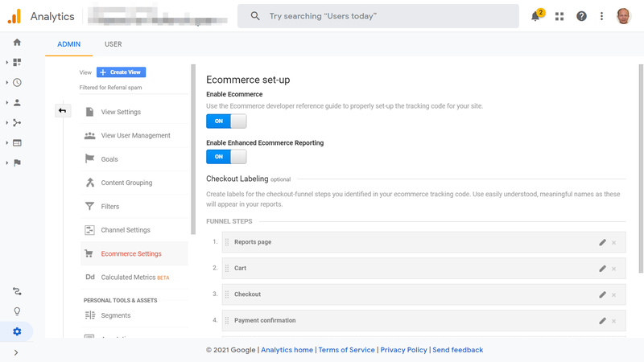Grab the Cart step drag handle
Image resolution: width=644 pixels, height=362 pixels.
pyautogui.click(x=227, y=269)
